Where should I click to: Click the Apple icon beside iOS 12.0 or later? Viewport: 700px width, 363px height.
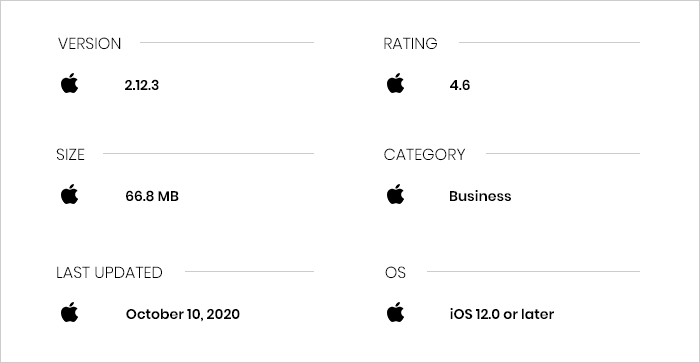pos(396,312)
